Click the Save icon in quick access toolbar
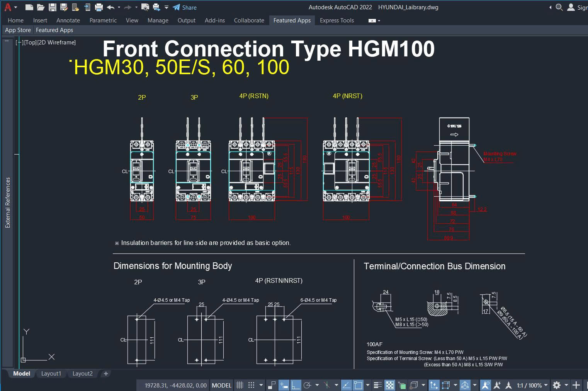 click(x=53, y=7)
